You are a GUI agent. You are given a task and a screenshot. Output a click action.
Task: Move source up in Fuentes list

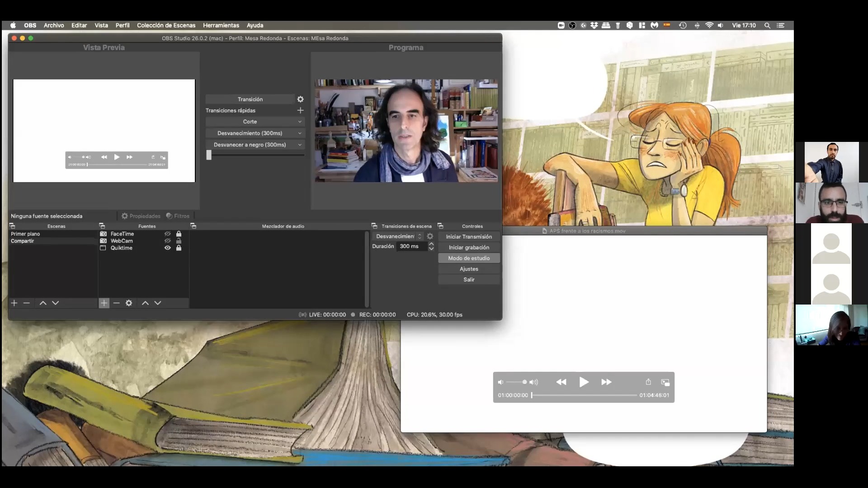[x=145, y=303]
